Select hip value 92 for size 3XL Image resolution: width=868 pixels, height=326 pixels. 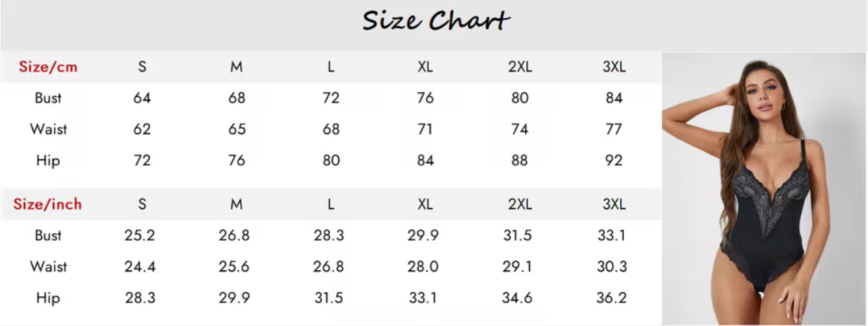coord(614,160)
